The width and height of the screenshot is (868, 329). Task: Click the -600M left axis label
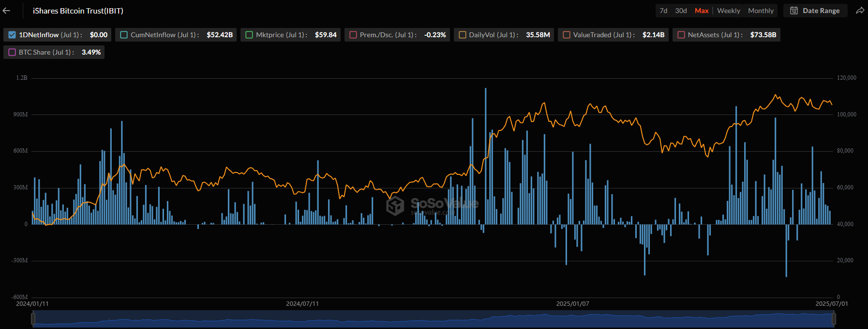tap(20, 297)
